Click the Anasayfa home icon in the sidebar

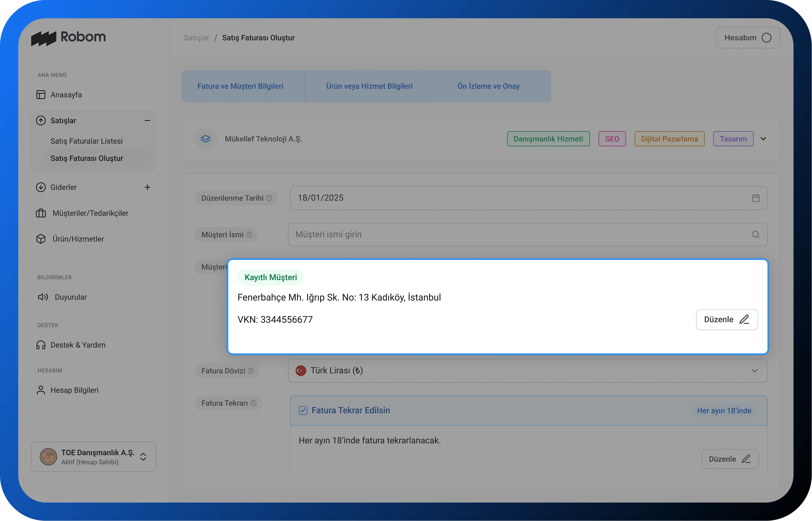(41, 95)
